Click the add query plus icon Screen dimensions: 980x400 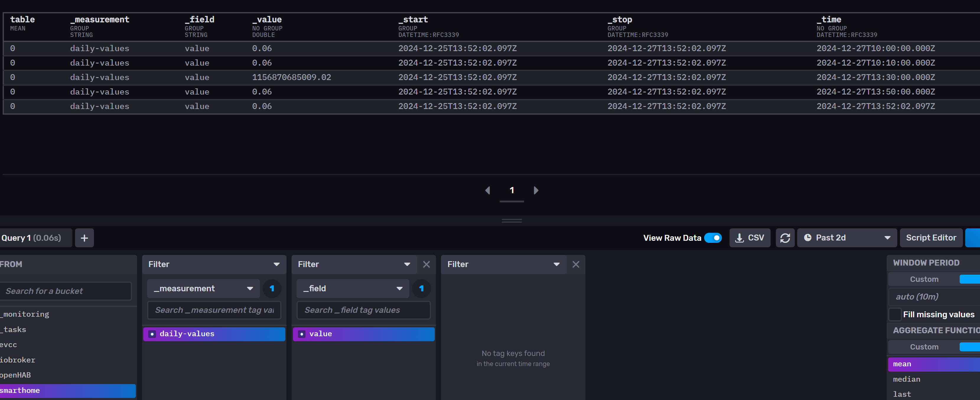(84, 238)
